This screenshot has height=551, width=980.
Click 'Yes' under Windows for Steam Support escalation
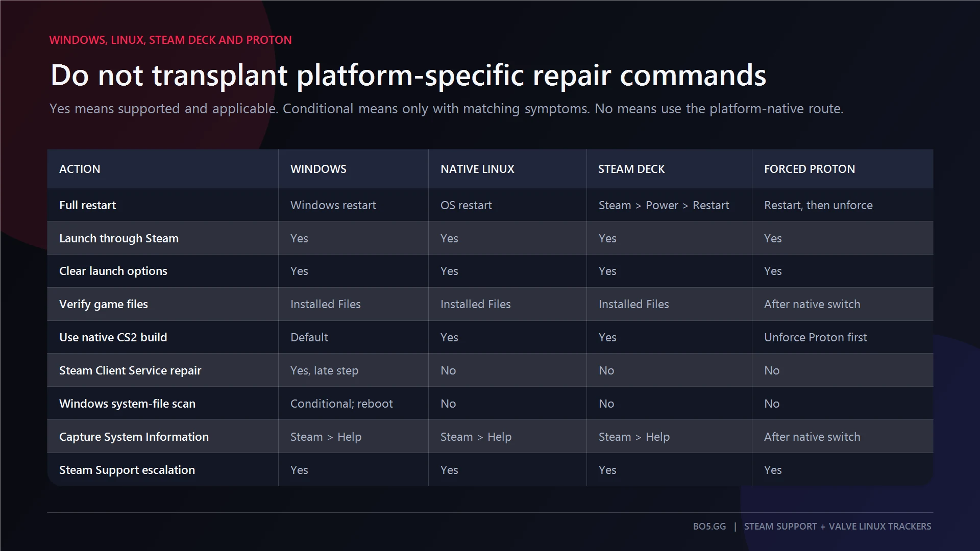tap(299, 470)
